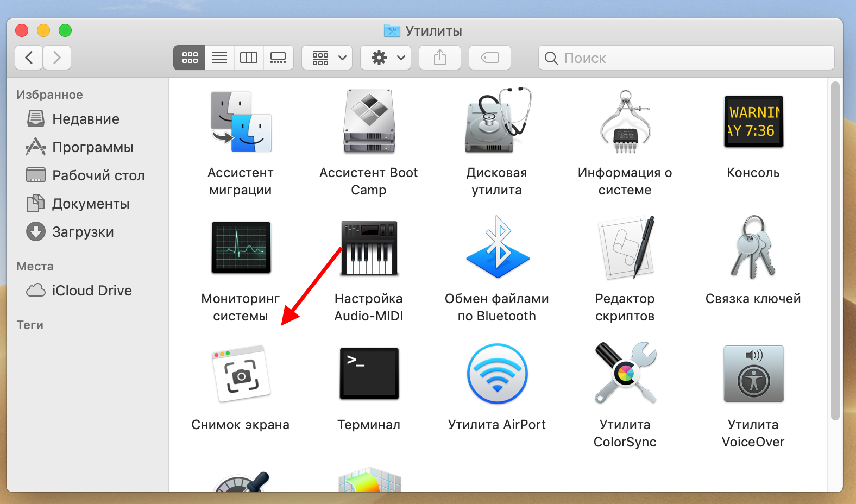Click the Связка ключей label text
The width and height of the screenshot is (856, 504).
pyautogui.click(x=753, y=299)
